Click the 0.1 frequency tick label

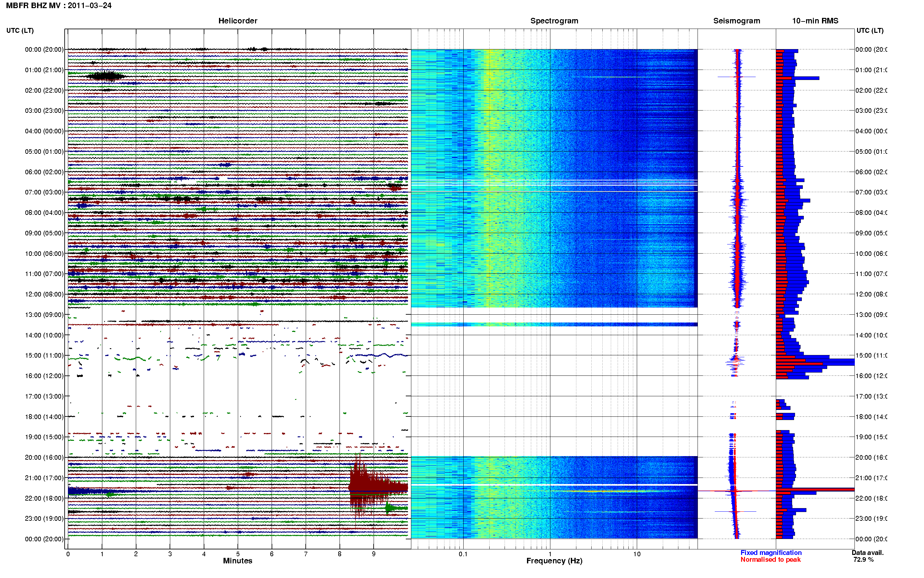point(463,554)
